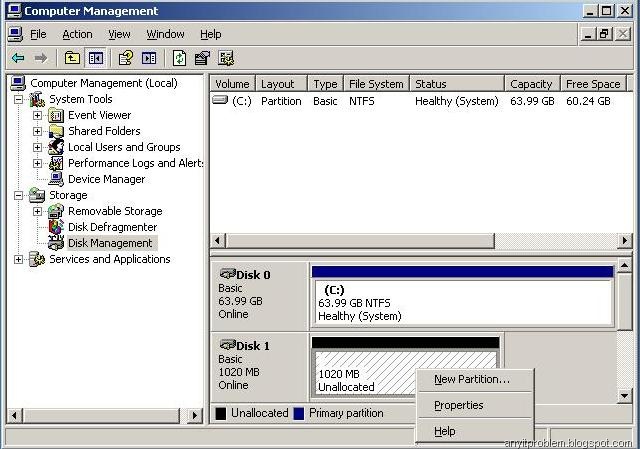Open the Help menu in menu bar
Image resolution: width=640 pixels, height=449 pixels.
[x=211, y=34]
